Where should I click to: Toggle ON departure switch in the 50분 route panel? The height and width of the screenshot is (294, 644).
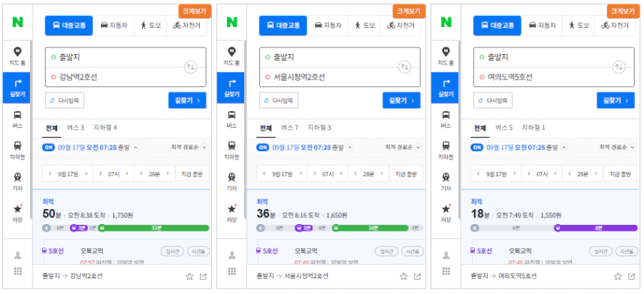pos(48,147)
